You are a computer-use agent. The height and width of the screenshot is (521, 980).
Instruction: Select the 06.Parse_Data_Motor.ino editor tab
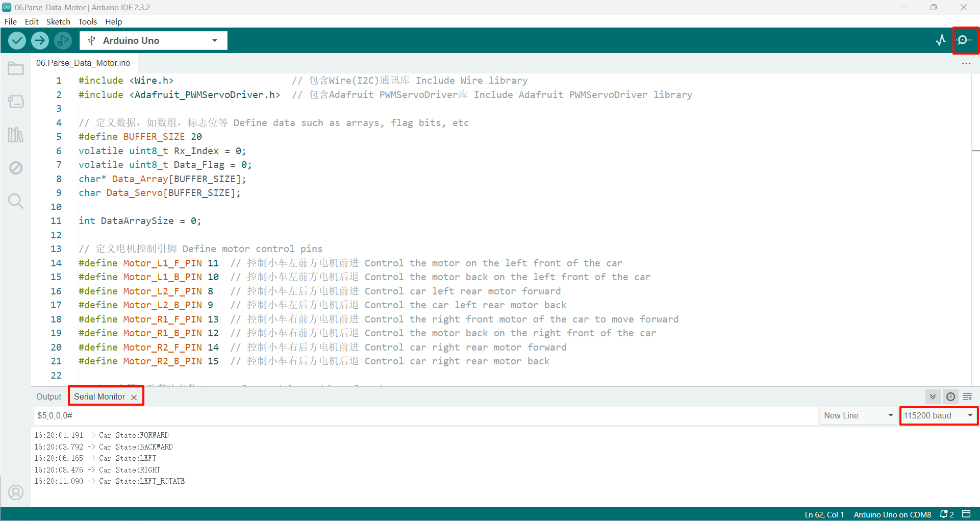click(x=83, y=63)
